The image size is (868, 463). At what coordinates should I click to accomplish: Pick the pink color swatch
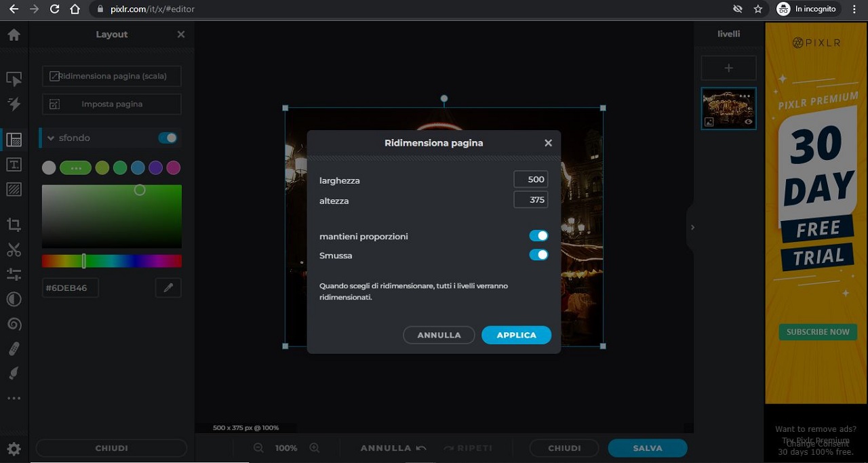(174, 167)
